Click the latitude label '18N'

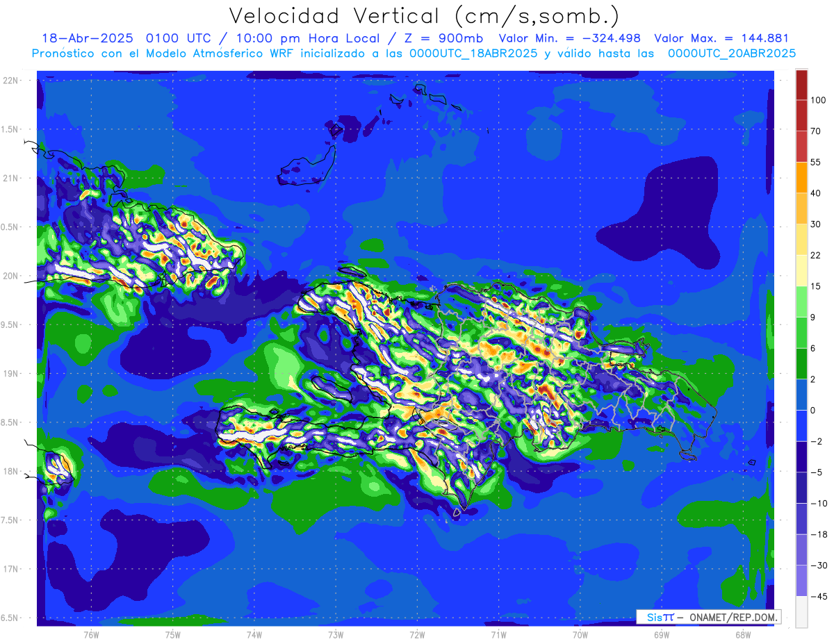[10, 472]
